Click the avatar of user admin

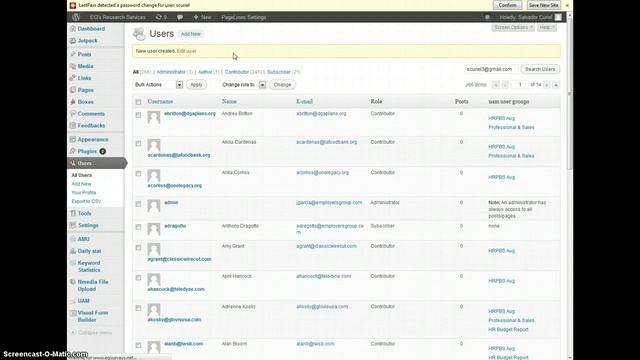tap(153, 205)
